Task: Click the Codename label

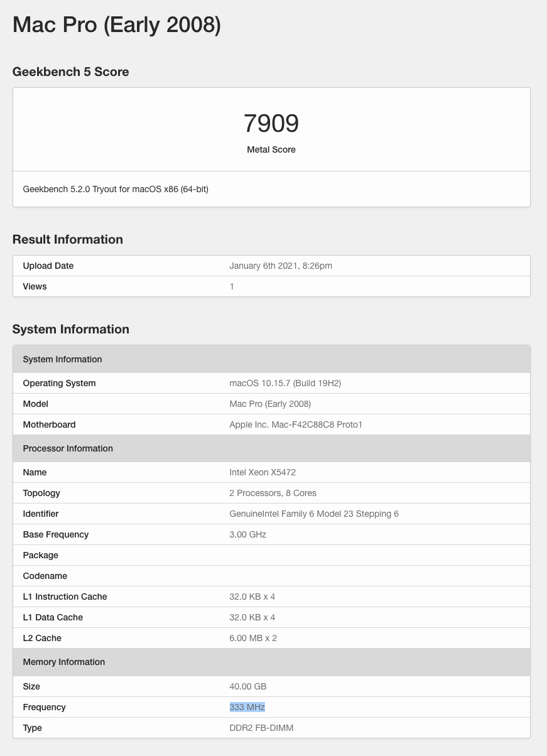Action: pyautogui.click(x=45, y=576)
